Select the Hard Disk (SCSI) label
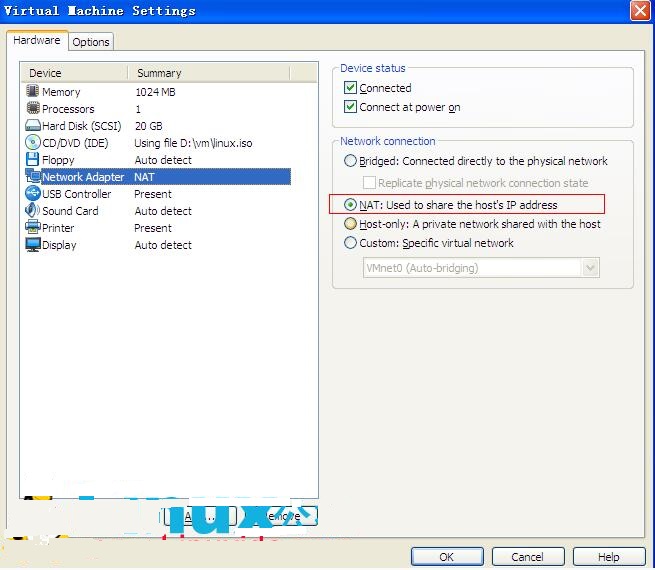The height and width of the screenshot is (570, 655). pyautogui.click(x=81, y=126)
